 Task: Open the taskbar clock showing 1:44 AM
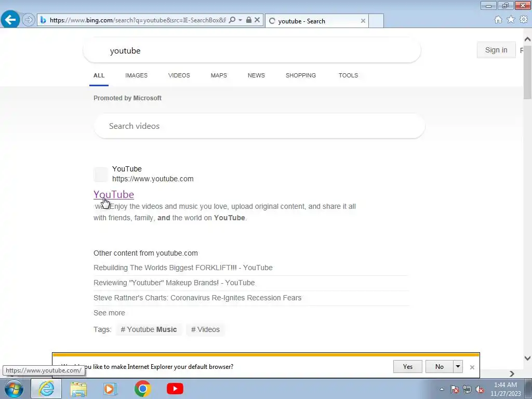(506, 389)
